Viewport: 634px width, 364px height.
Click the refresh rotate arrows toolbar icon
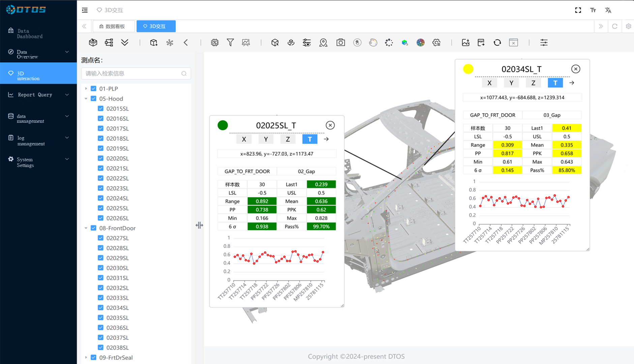tap(497, 42)
